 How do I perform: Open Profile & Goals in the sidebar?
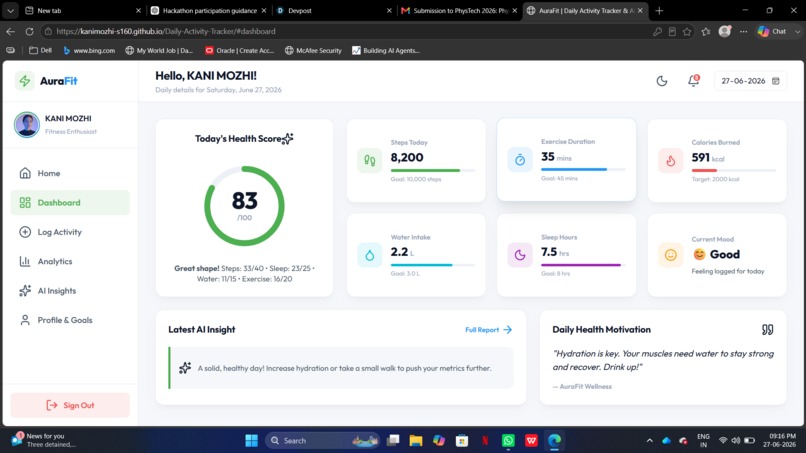click(x=70, y=320)
